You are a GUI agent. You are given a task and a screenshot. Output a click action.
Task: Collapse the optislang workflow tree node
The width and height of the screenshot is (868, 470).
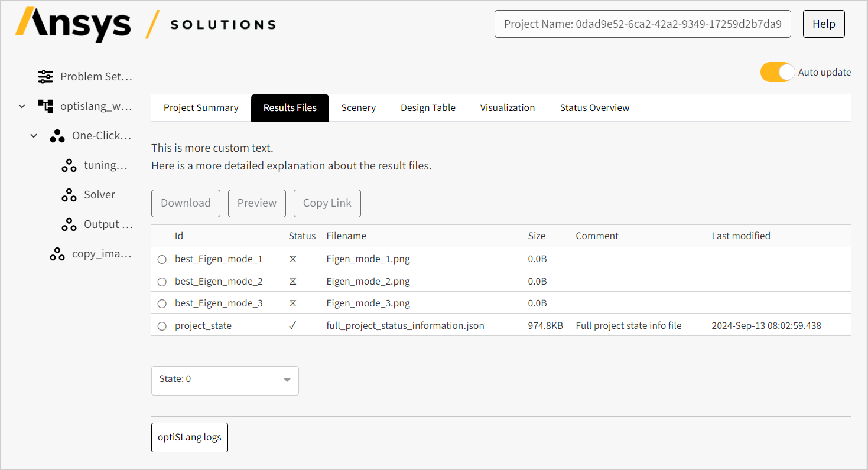tap(22, 106)
